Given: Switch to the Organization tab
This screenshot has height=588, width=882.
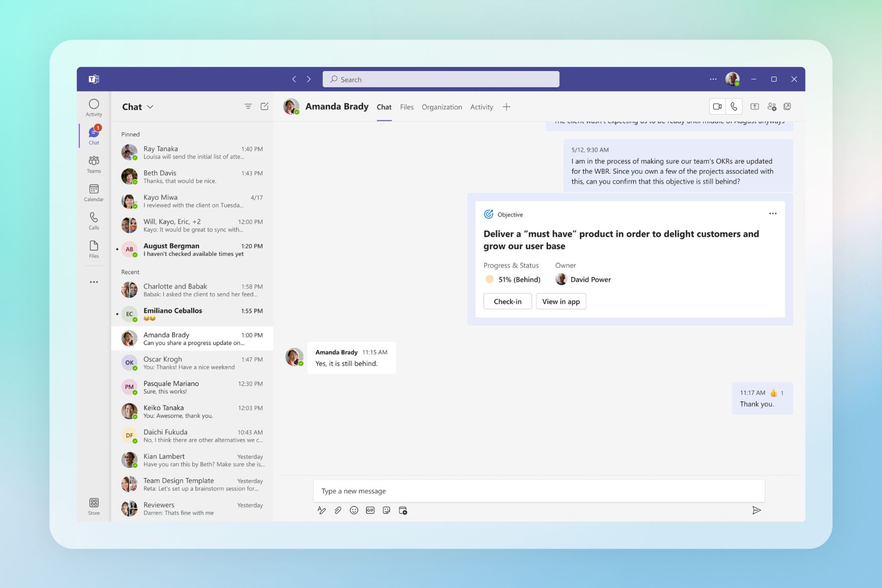Looking at the screenshot, I should pos(441,107).
